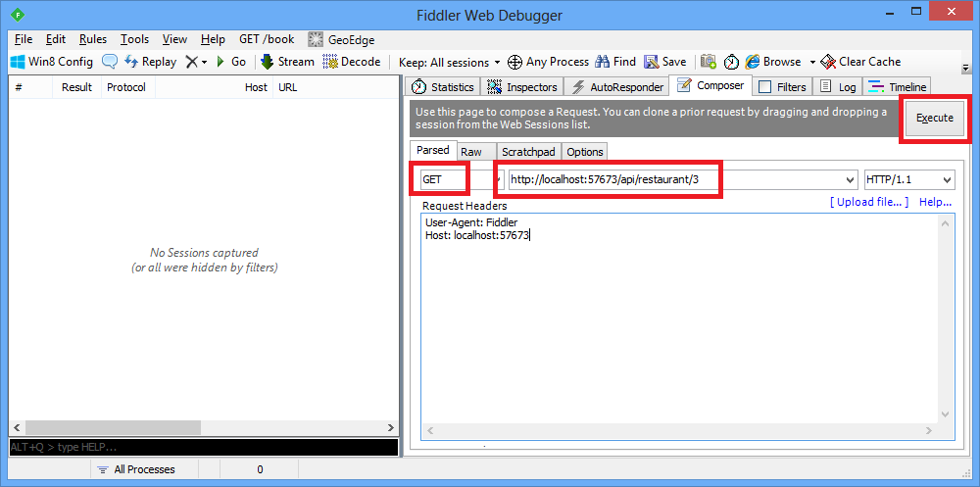Click headers box scroll down arrow
The height and width of the screenshot is (487, 980).
point(945,414)
